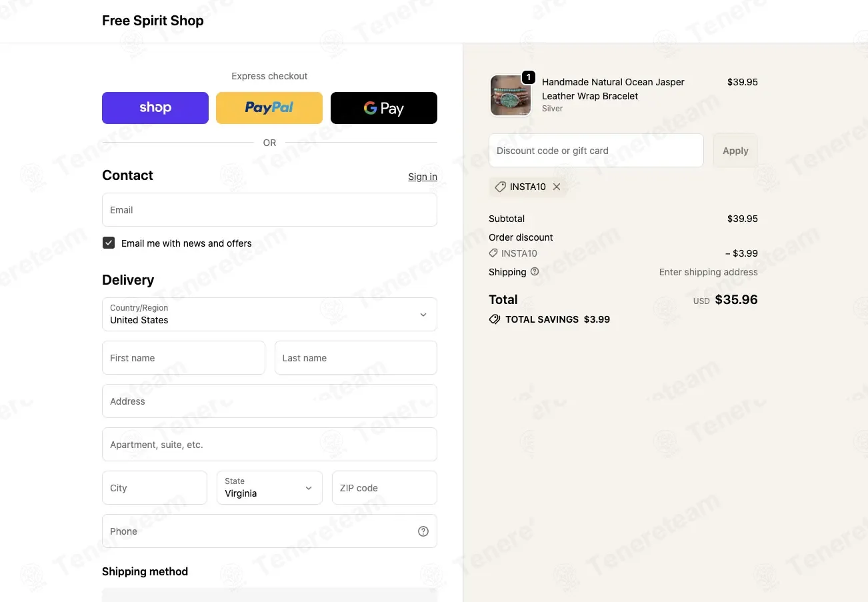Click the TOTAL SAVINGS $3.99 text

(557, 319)
